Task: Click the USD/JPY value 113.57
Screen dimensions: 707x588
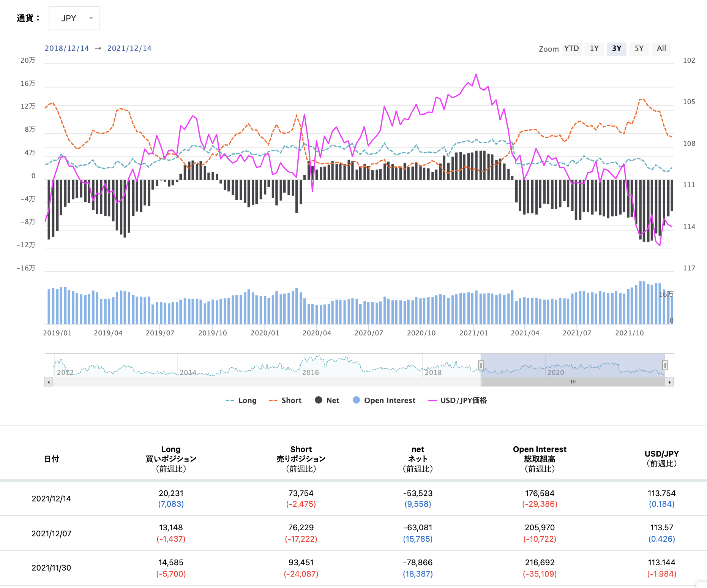Action: click(661, 528)
